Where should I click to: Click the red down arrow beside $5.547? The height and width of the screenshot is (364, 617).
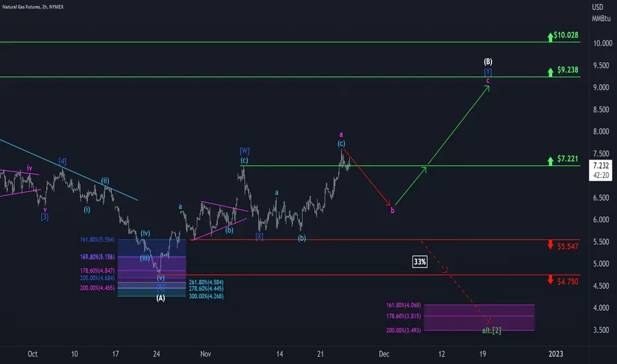click(550, 244)
